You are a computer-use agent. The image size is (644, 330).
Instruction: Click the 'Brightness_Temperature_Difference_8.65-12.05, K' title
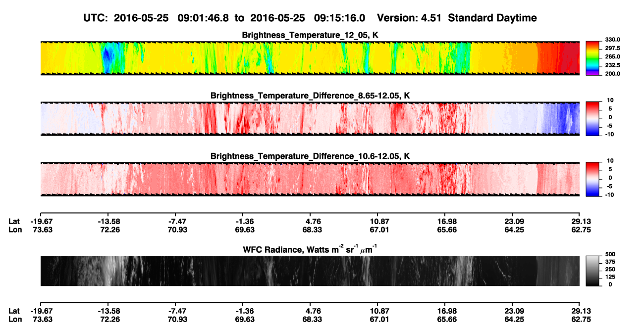point(310,95)
